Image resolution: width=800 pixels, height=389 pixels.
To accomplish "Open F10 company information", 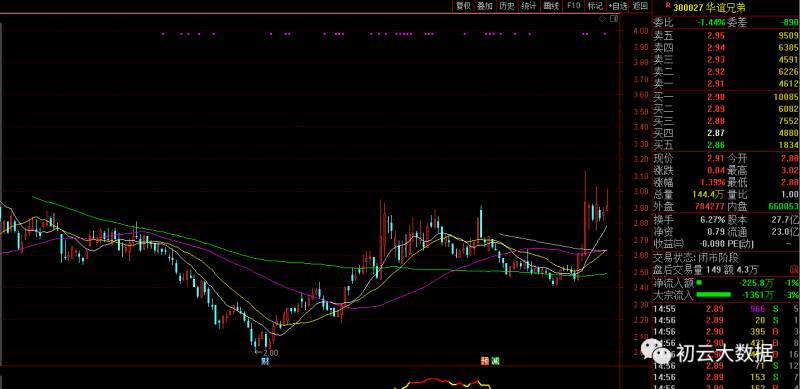I will click(x=573, y=6).
